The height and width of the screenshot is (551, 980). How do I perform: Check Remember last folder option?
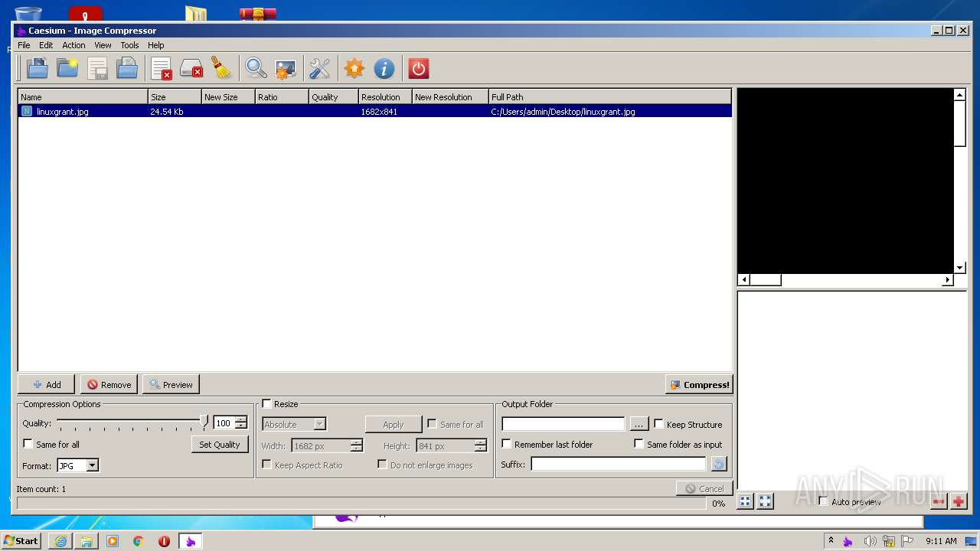click(507, 444)
